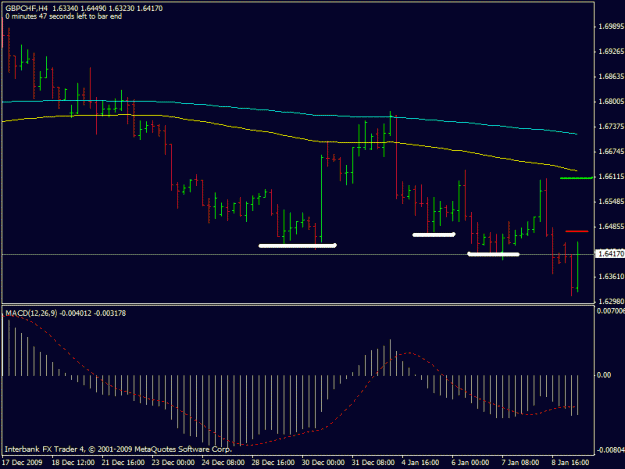
Task: Click the 4 Jan 16:00 time label
Action: pyautogui.click(x=421, y=463)
